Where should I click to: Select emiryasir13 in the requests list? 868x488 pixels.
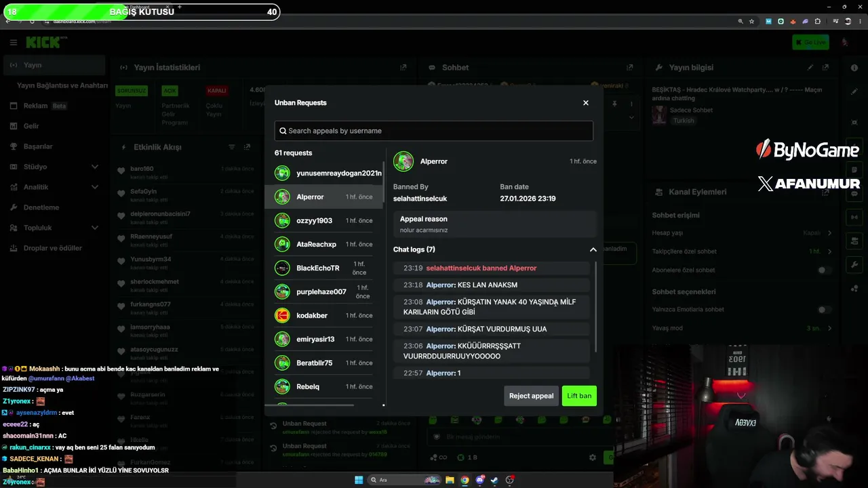click(x=323, y=339)
